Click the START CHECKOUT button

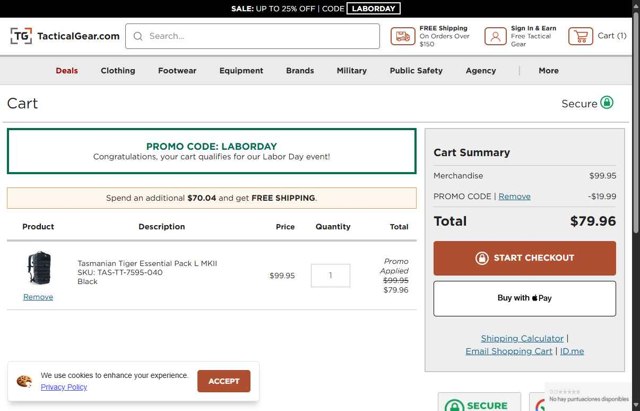click(524, 258)
